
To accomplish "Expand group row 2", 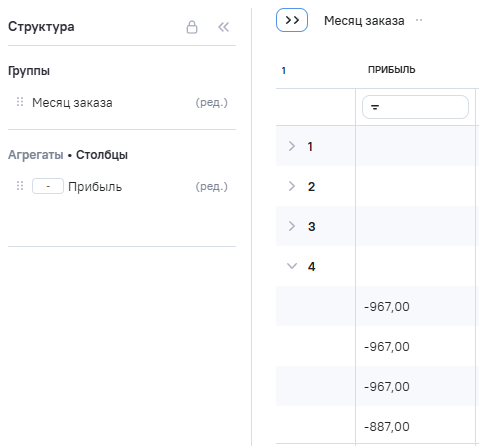I will click(x=292, y=186).
